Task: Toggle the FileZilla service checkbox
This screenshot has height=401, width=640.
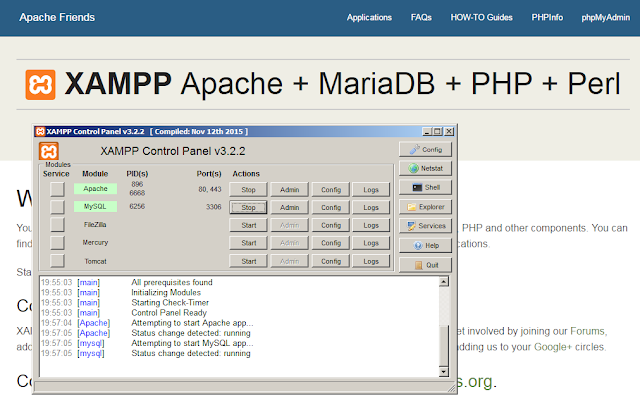Action: pyautogui.click(x=57, y=225)
